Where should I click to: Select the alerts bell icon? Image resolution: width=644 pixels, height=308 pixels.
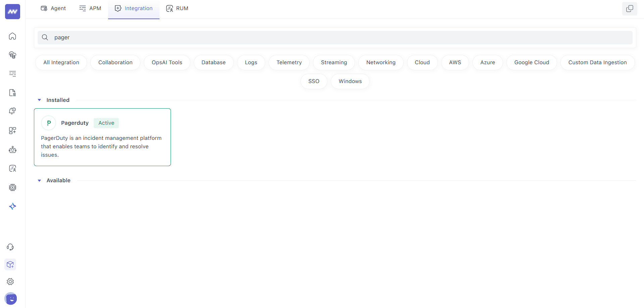click(12, 111)
